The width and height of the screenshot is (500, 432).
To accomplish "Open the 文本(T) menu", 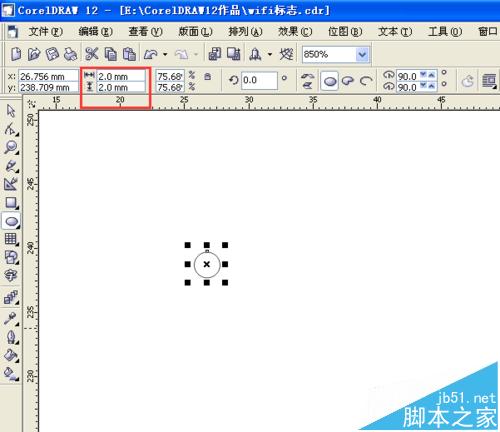I will point(396,32).
